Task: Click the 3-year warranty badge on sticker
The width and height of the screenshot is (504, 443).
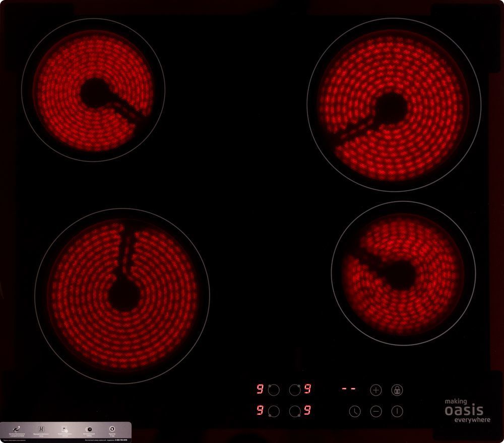Action: [x=112, y=428]
